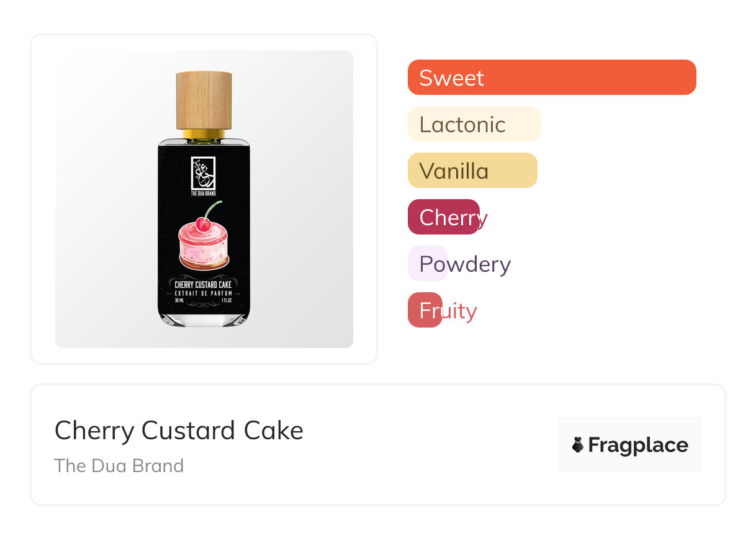Click the wooden bottle cap

[204, 100]
